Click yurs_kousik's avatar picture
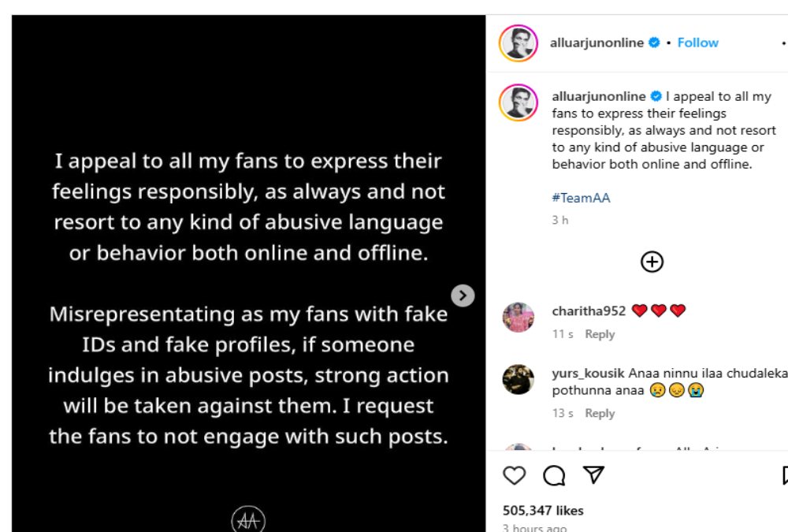The height and width of the screenshot is (532, 788). [x=519, y=379]
